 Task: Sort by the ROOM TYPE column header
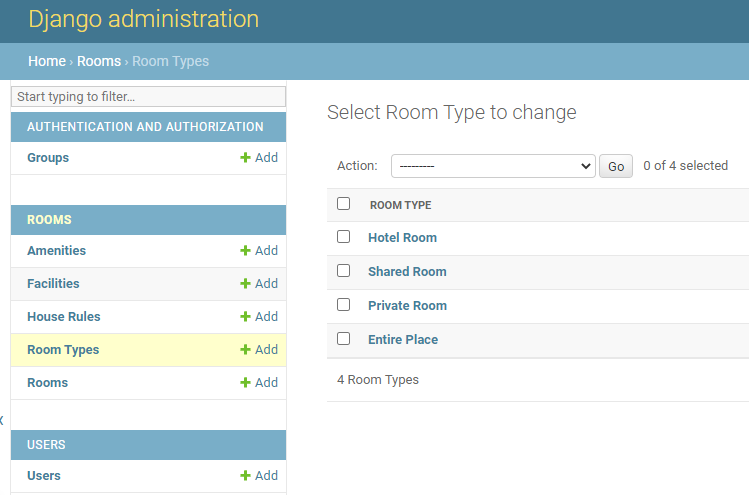400,205
